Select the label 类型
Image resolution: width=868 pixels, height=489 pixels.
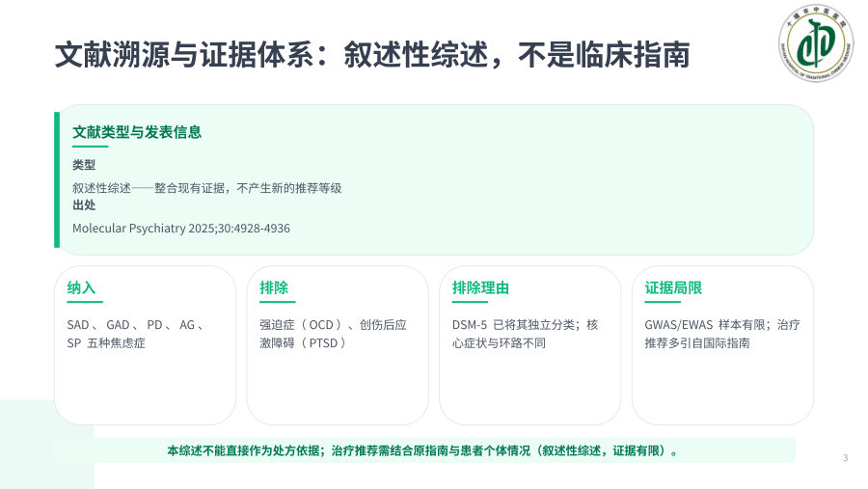tap(84, 165)
